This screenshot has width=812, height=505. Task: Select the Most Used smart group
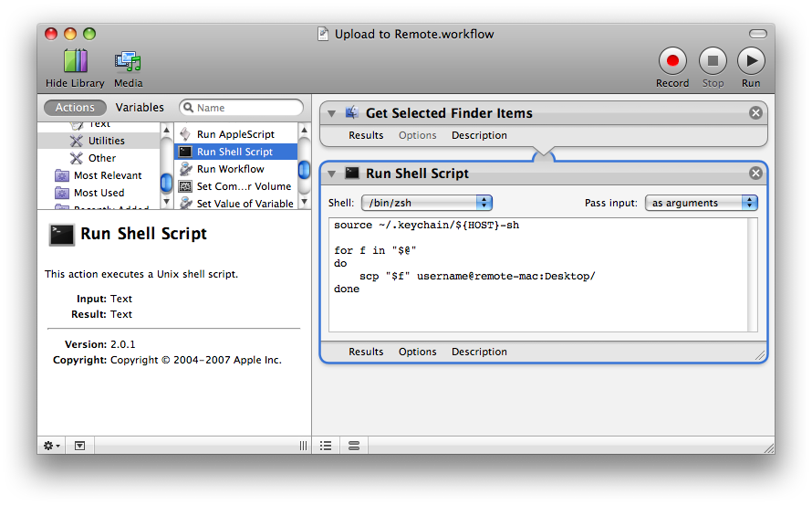[x=99, y=193]
